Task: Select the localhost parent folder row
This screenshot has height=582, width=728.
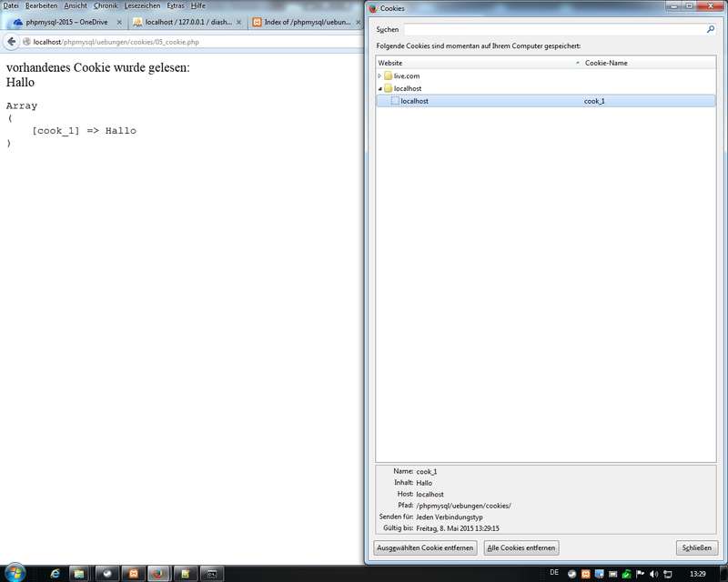Action: [545, 88]
